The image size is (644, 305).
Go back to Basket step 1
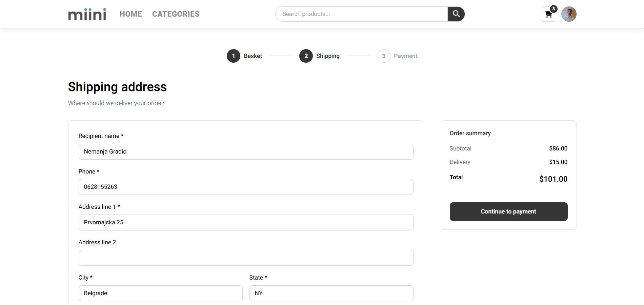pos(244,56)
